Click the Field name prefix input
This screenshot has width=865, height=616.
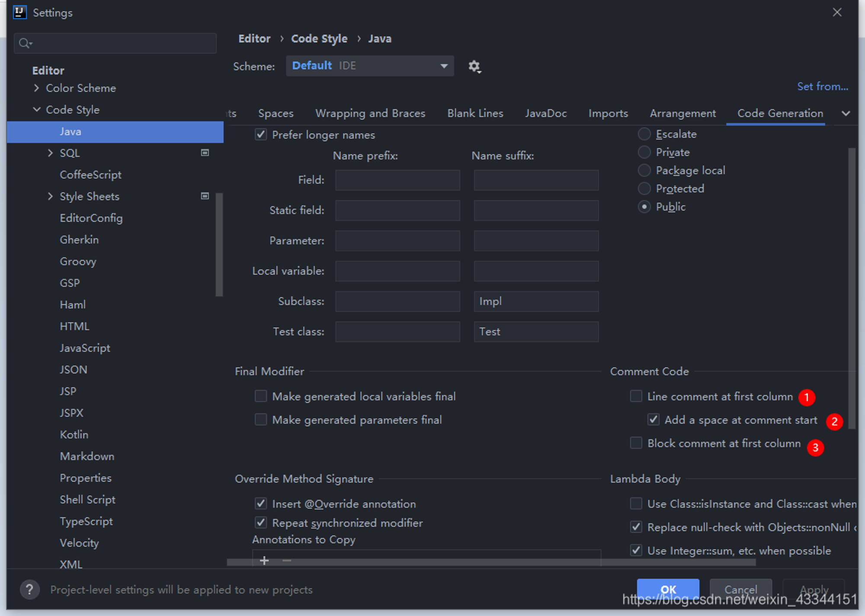point(397,180)
